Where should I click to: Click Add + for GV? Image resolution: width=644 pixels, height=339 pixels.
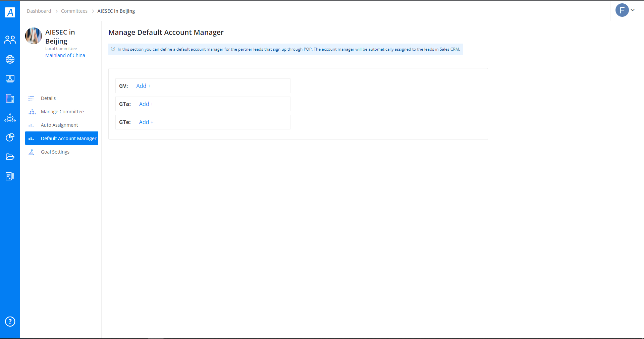143,86
